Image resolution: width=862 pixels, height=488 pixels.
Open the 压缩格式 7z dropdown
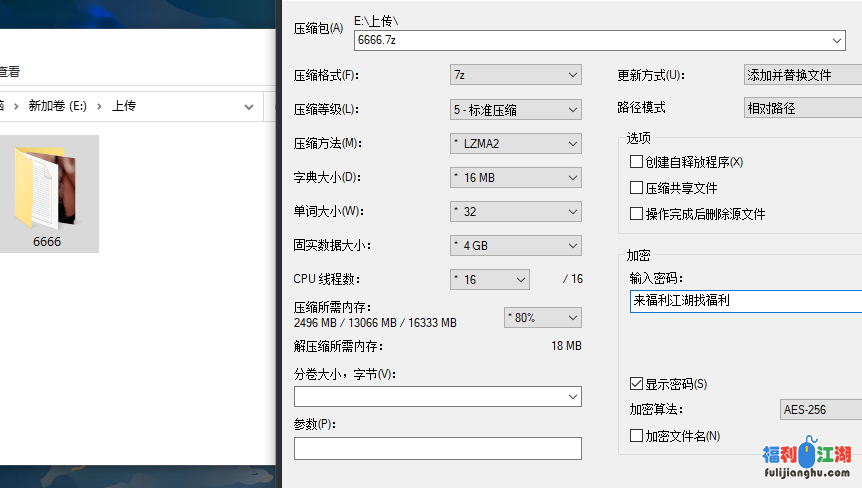click(x=515, y=75)
